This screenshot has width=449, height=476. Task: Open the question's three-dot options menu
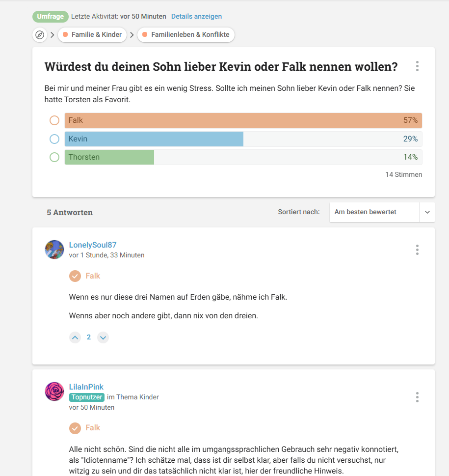pos(417,66)
